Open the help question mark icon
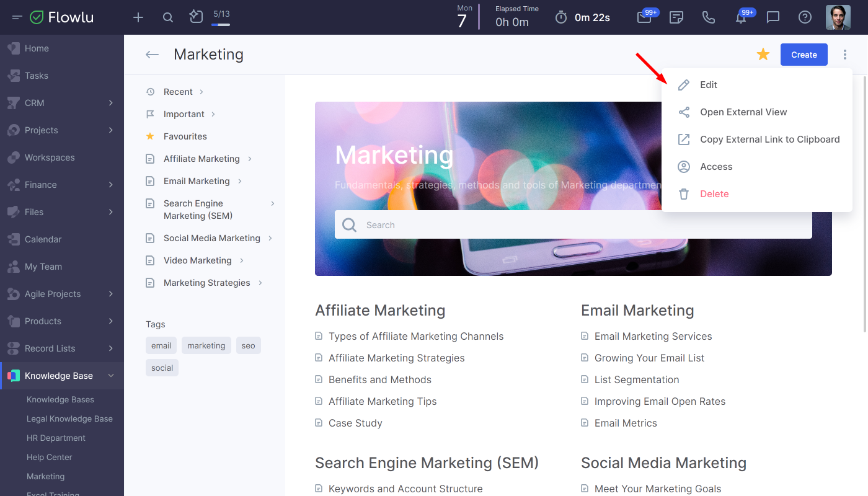Screen dimensions: 868x496 tap(805, 17)
